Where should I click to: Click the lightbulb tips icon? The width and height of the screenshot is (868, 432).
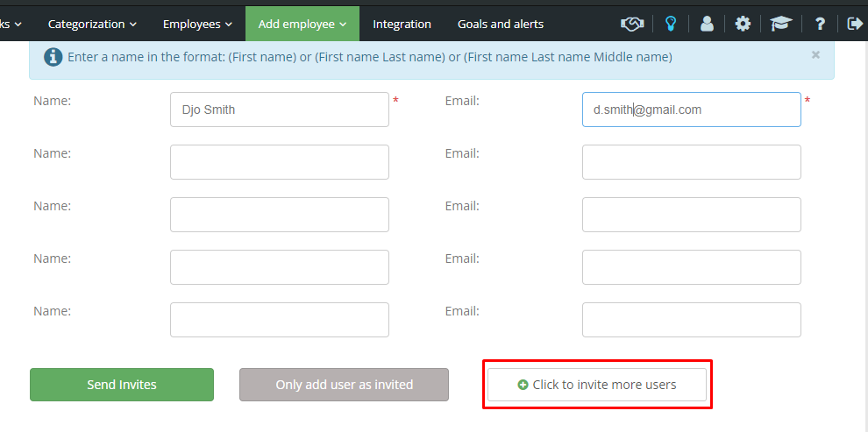[671, 24]
